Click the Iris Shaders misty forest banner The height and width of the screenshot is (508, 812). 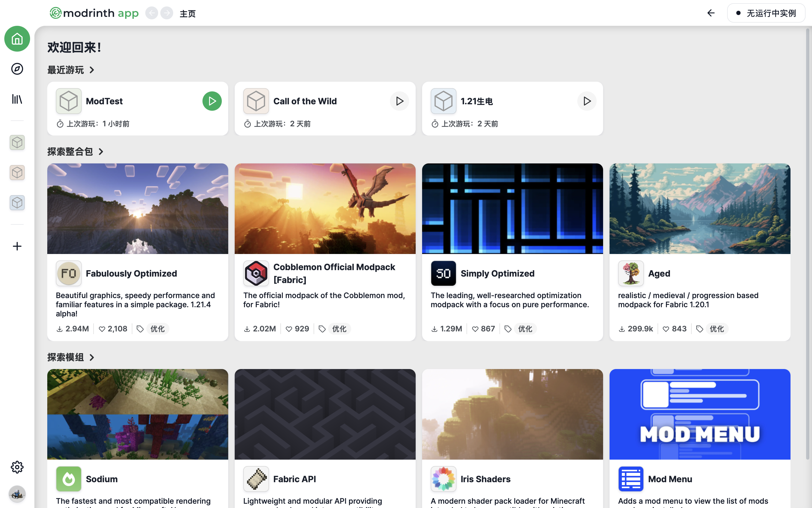(x=512, y=414)
